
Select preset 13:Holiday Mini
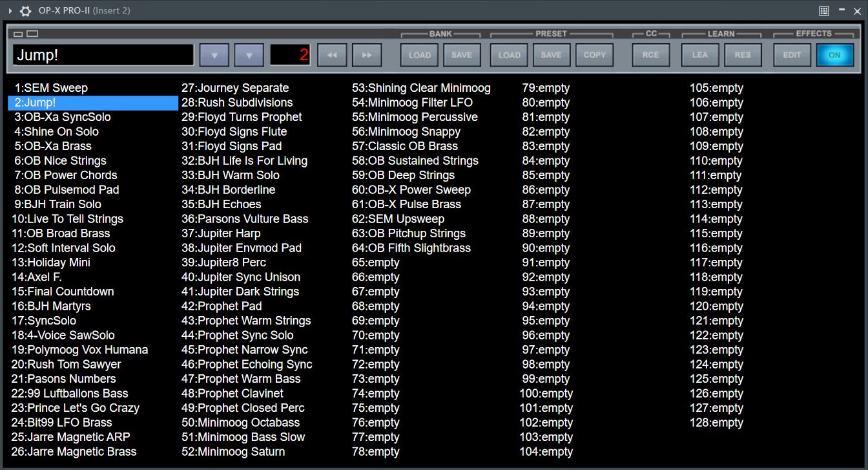coord(51,262)
